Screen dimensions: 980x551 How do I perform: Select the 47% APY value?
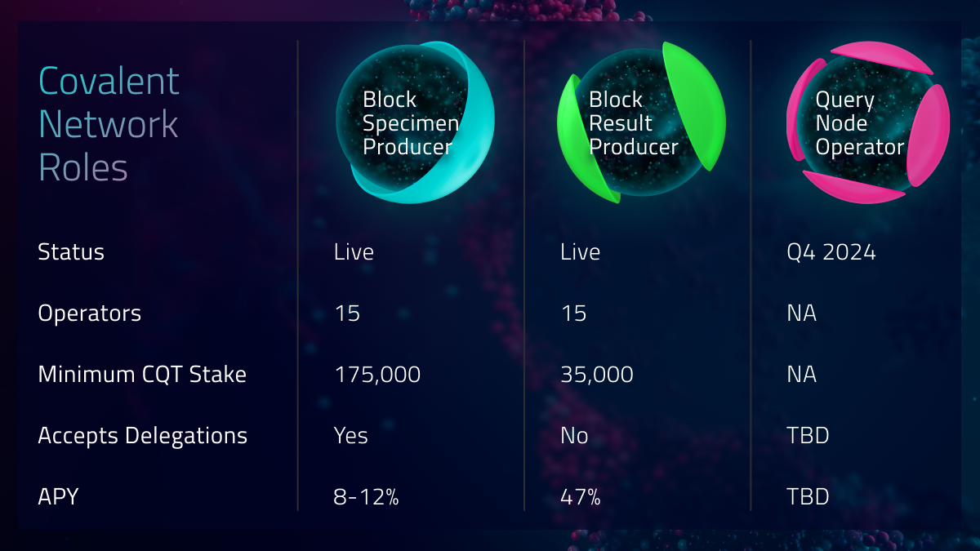click(x=581, y=497)
